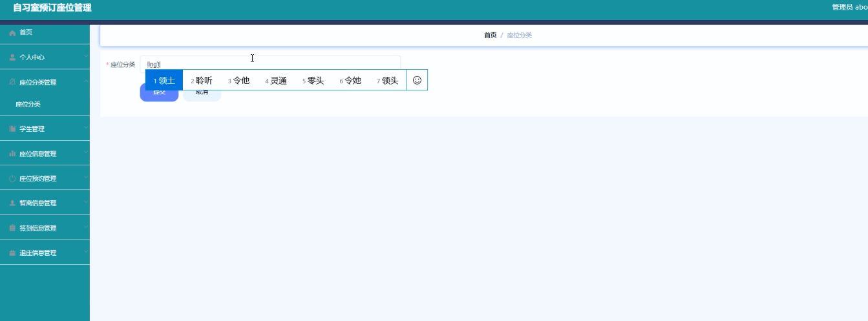
Task: Open the 退座信息管理 menu label
Action: click(x=37, y=253)
